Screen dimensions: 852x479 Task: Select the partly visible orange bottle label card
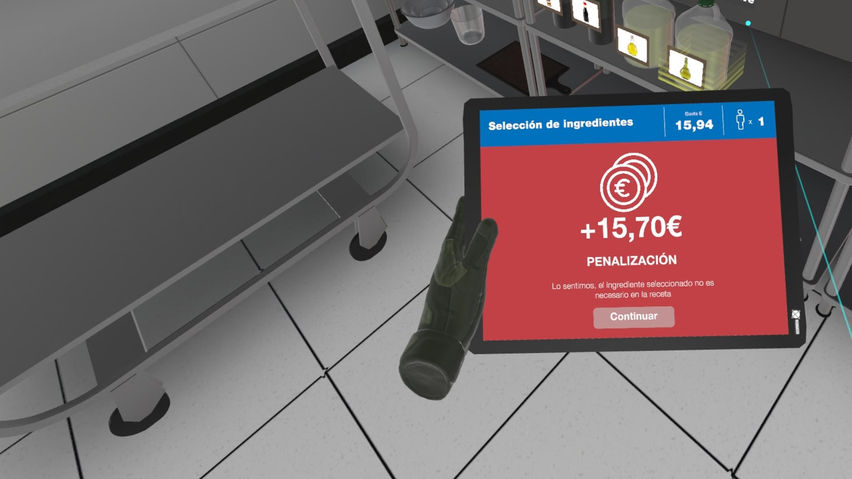[548, 5]
